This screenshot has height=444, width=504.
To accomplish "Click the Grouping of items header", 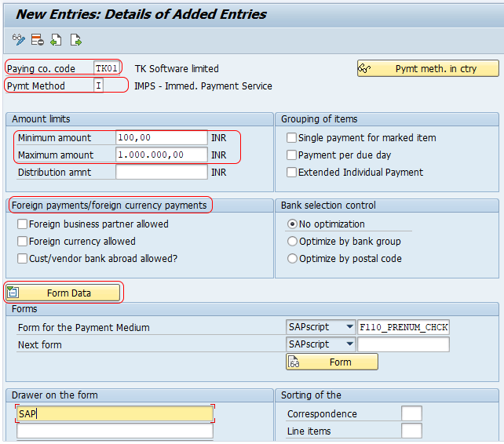I will [320, 119].
